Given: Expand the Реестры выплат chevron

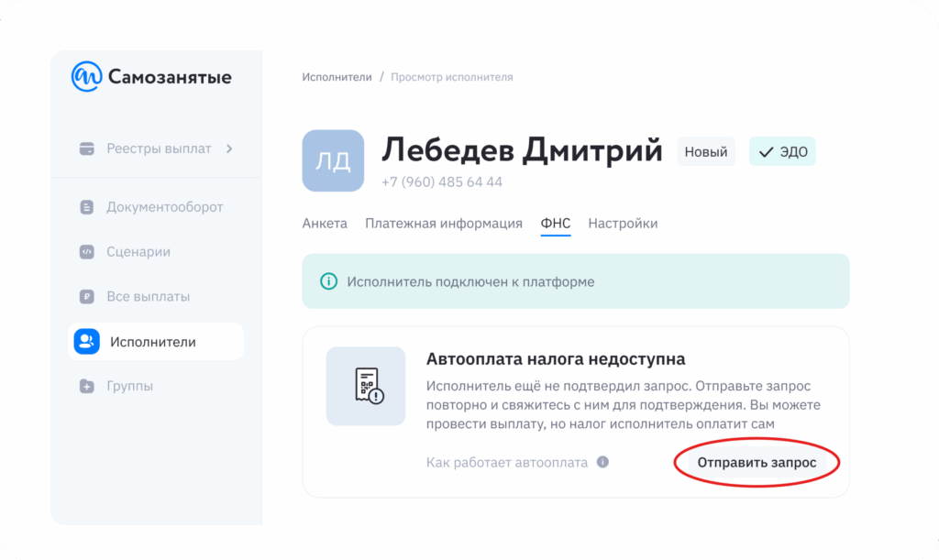Looking at the screenshot, I should pyautogui.click(x=229, y=148).
